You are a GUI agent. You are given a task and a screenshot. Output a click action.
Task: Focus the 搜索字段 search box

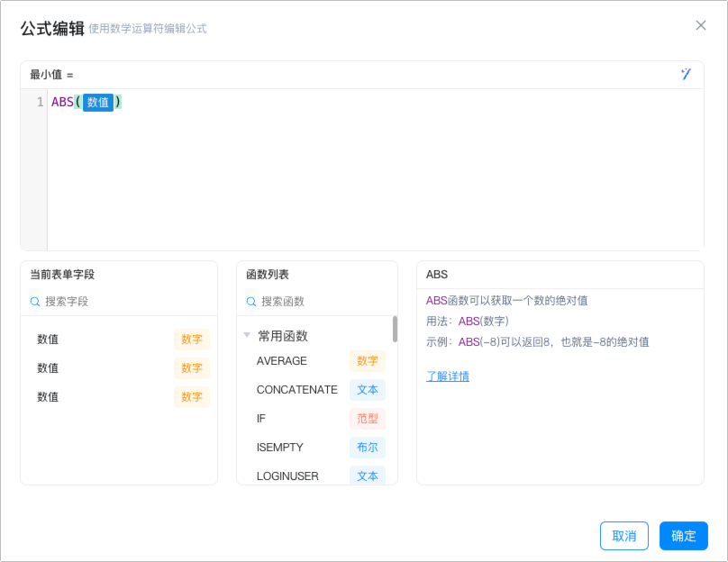pyautogui.click(x=125, y=302)
